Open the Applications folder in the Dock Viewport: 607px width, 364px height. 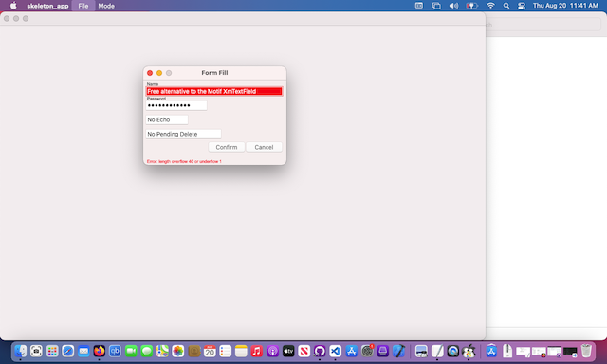pyautogui.click(x=491, y=351)
